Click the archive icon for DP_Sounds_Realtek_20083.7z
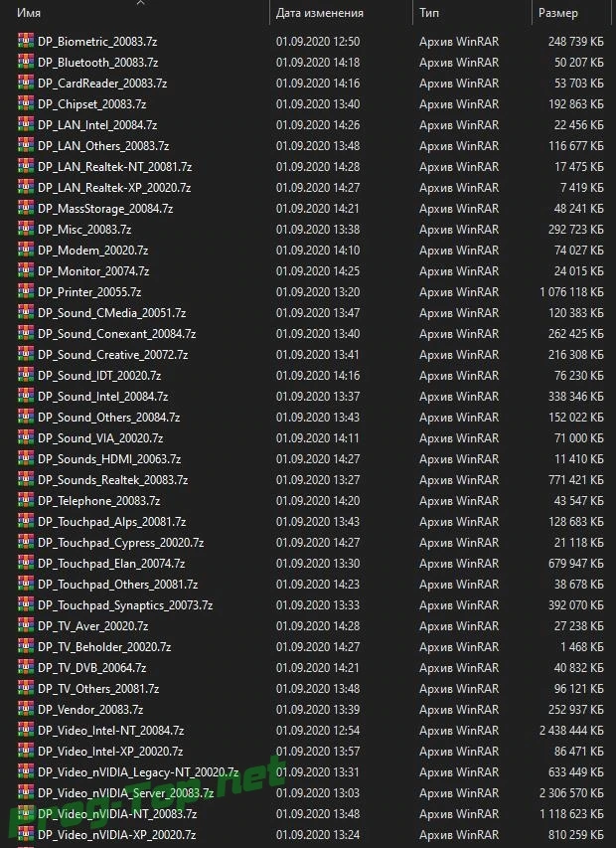616x848 pixels. (26, 480)
